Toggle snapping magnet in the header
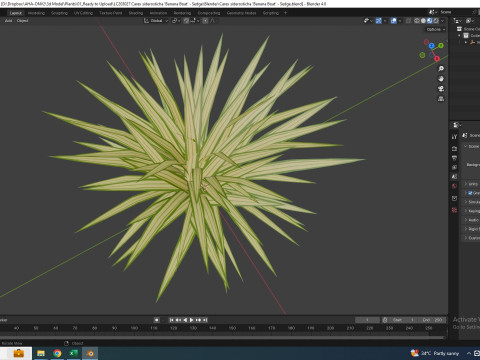This screenshot has height=360, width=480. 186,21
